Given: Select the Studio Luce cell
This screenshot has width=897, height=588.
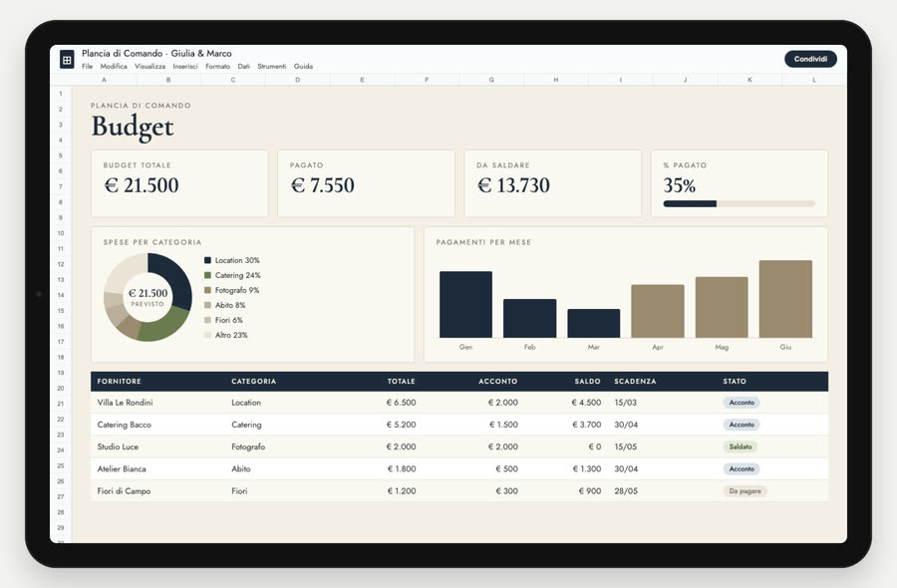Looking at the screenshot, I should point(118,446).
